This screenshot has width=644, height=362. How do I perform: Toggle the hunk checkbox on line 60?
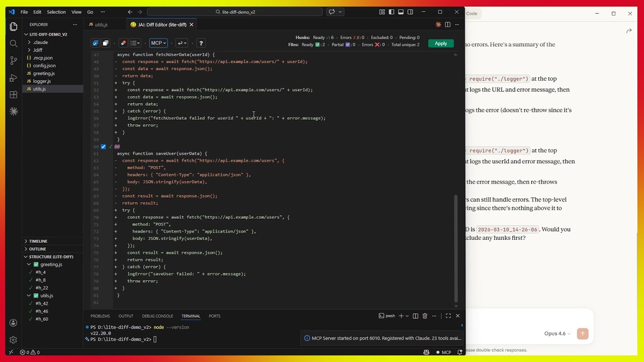click(x=103, y=146)
